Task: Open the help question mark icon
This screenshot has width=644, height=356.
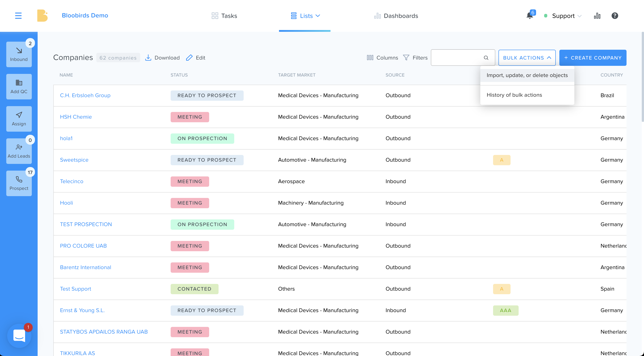Action: coord(615,16)
